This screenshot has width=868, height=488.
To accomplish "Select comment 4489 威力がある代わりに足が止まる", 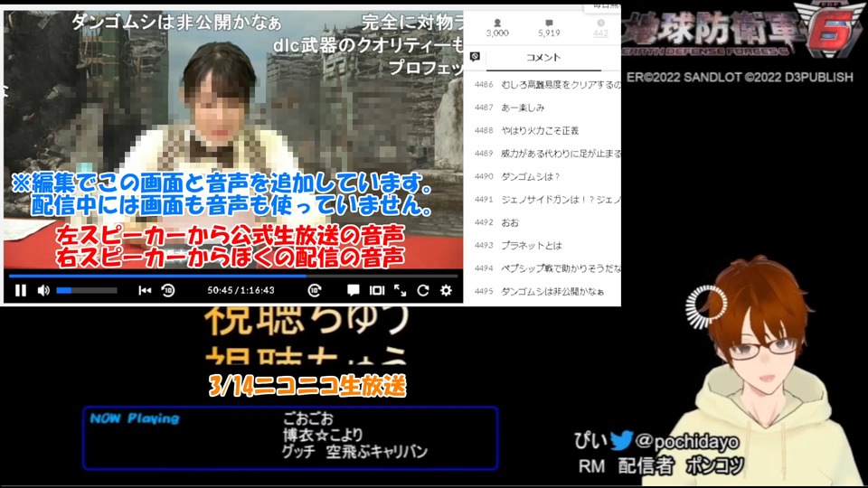I will [x=547, y=154].
